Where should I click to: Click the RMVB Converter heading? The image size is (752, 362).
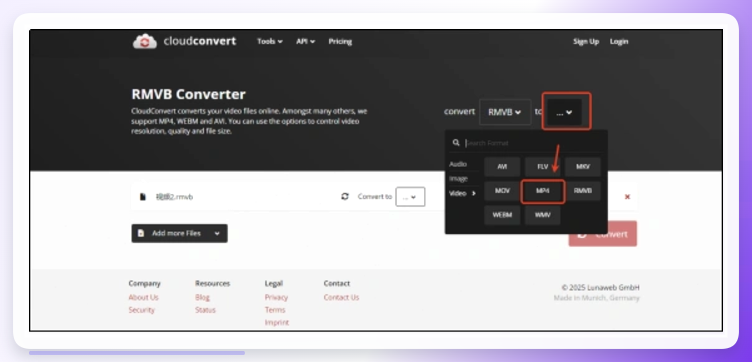click(188, 94)
